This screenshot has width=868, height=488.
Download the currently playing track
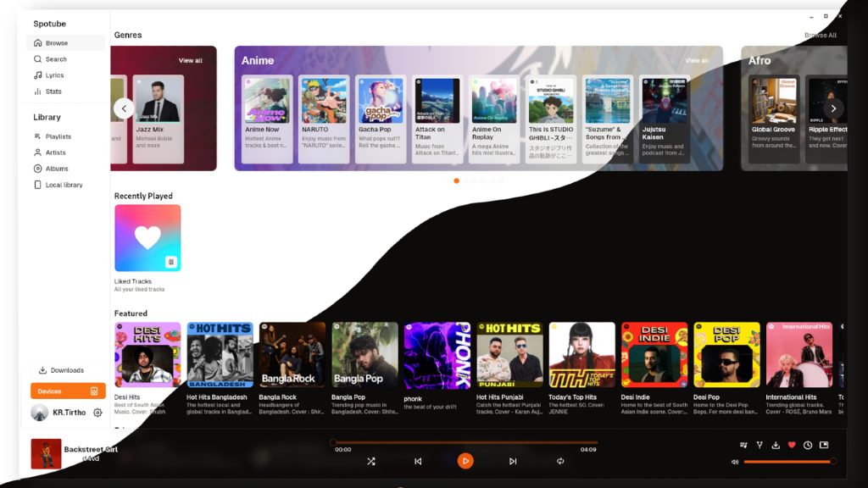coord(776,445)
